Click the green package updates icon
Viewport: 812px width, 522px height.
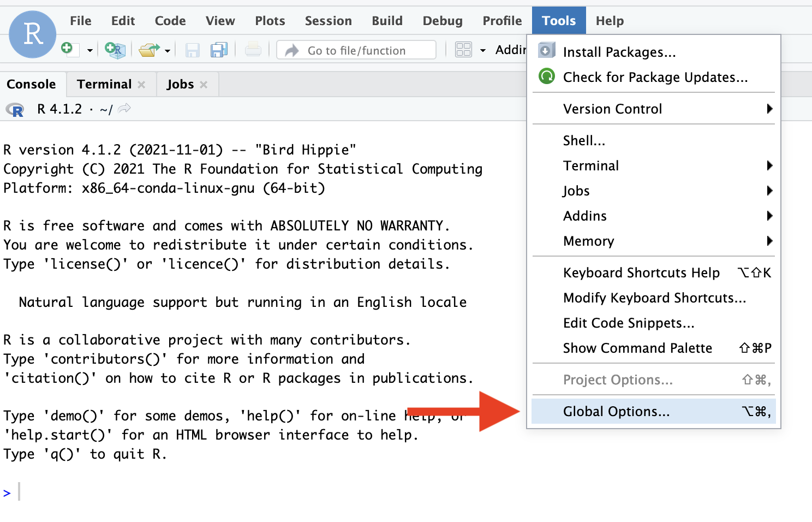[546, 76]
